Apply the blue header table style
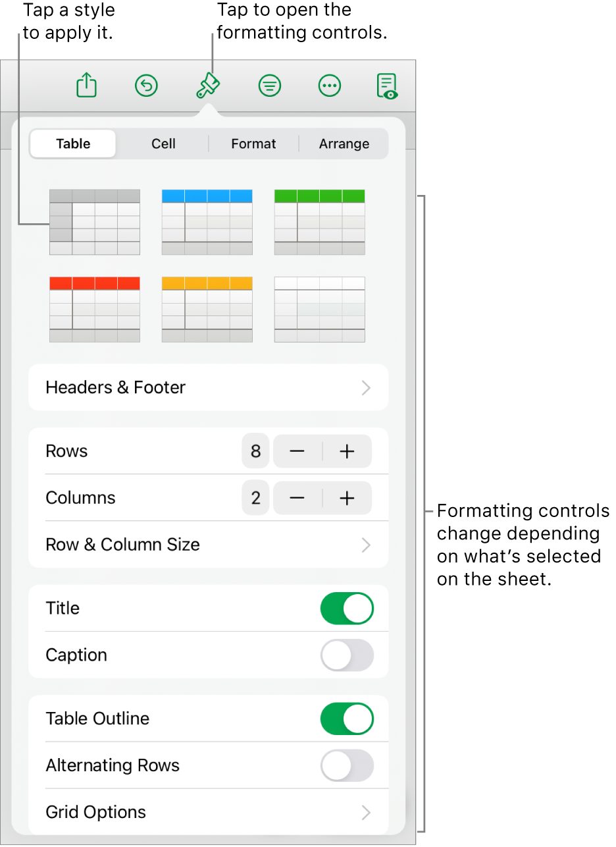 click(207, 222)
